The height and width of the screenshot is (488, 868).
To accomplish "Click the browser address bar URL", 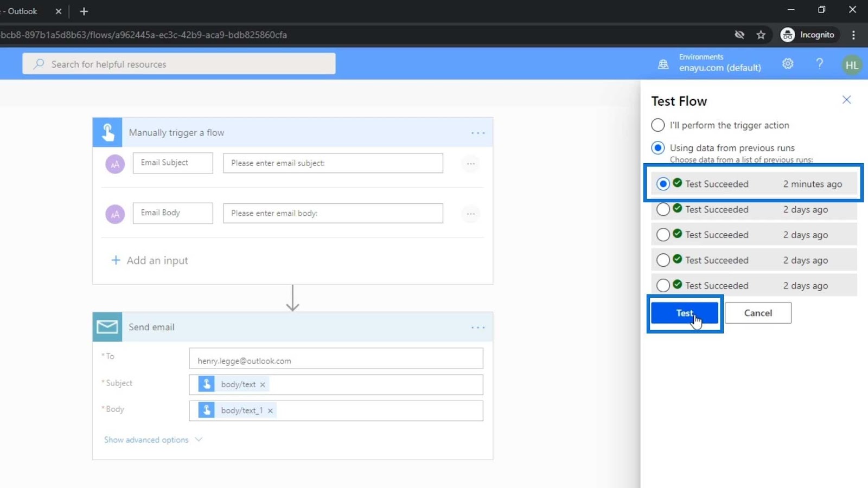I will pos(144,35).
